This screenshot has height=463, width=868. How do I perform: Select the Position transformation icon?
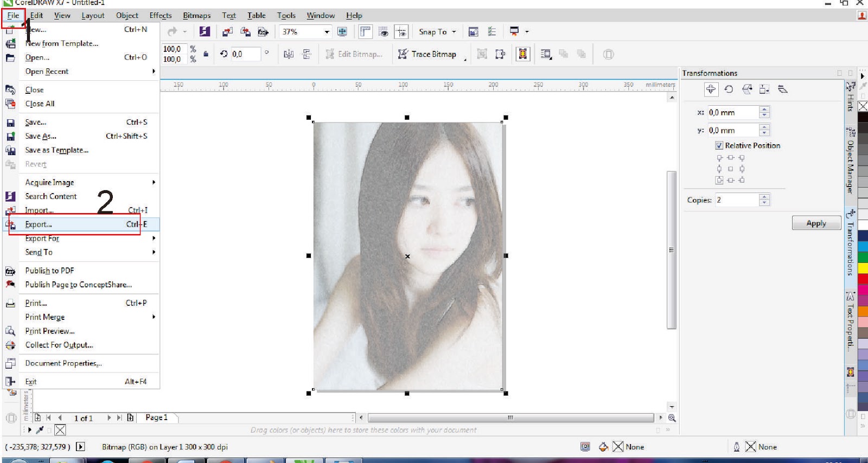711,89
